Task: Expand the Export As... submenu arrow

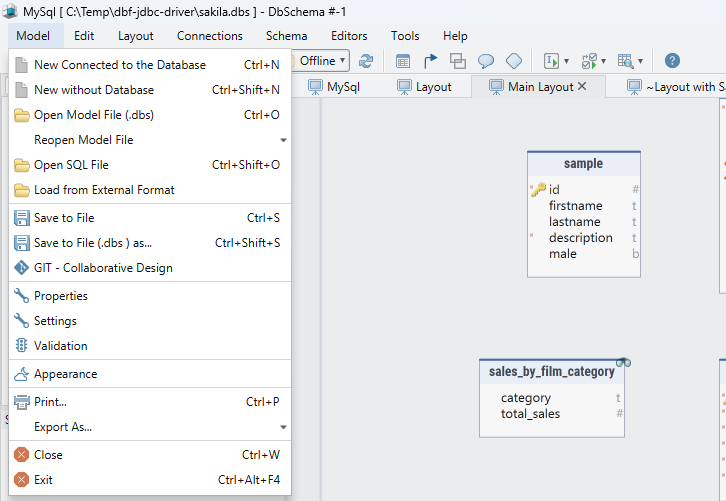Action: tap(283, 427)
